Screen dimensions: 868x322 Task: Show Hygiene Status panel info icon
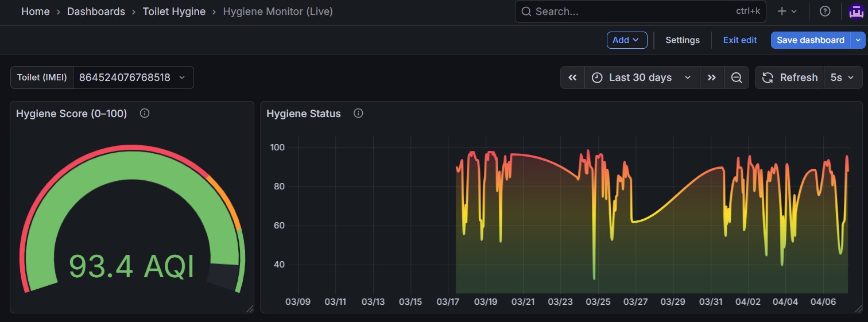358,113
